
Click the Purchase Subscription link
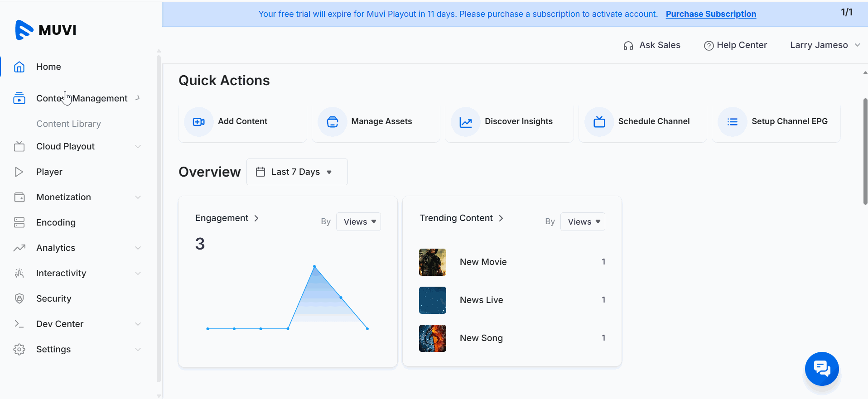[711, 14]
